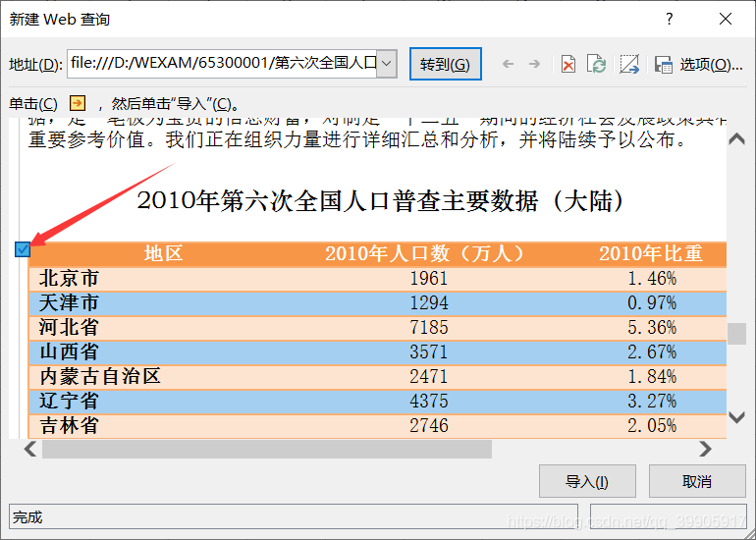Click the horizontal scrollbar right arrow
Screen dimensions: 756x540
click(705, 449)
